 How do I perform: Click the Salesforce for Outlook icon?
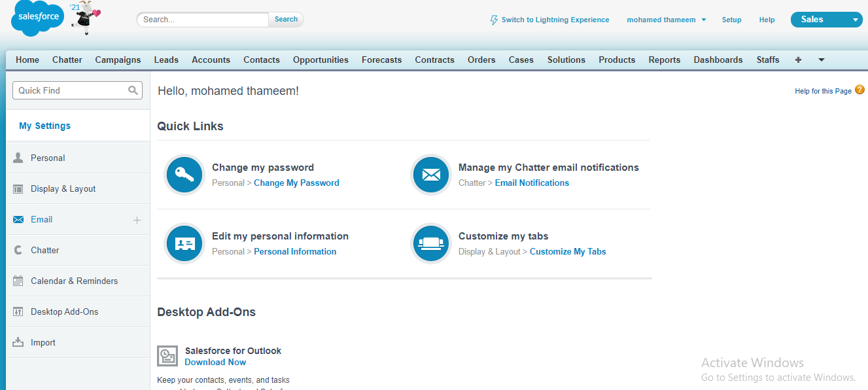[x=167, y=356]
